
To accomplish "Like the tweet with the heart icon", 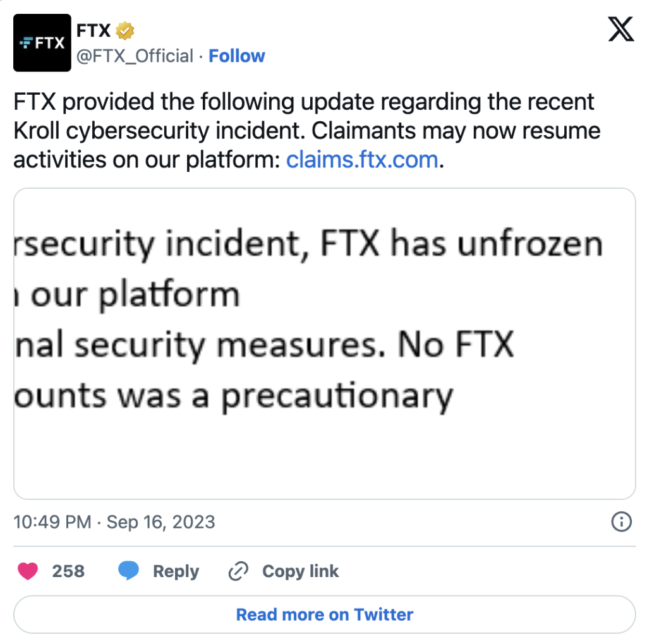I will pos(27,571).
